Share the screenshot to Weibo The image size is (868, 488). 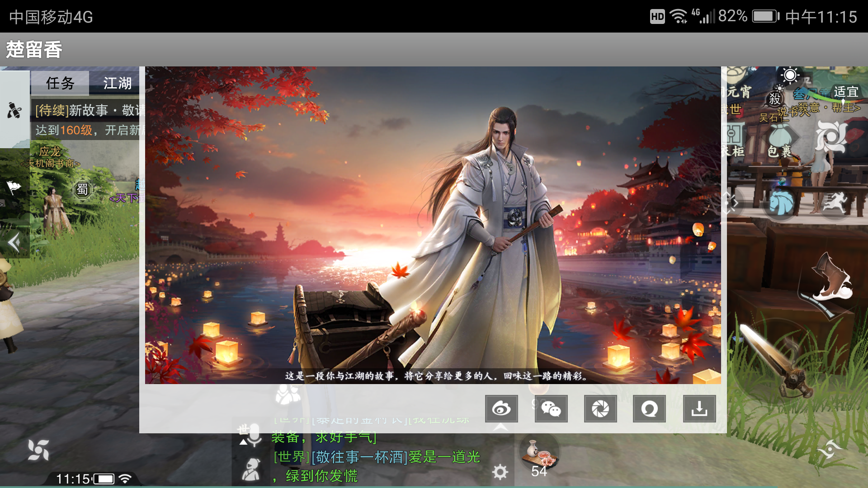501,409
